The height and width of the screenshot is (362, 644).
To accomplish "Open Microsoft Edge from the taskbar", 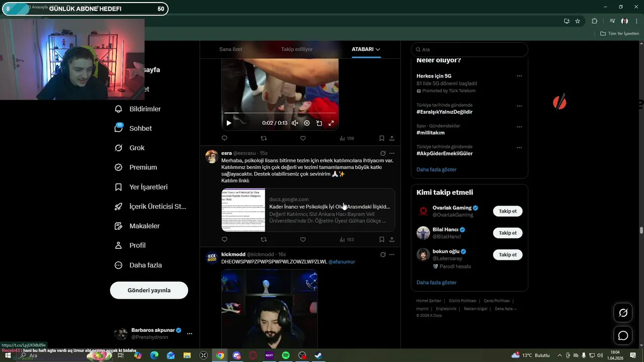I will tap(154, 355).
